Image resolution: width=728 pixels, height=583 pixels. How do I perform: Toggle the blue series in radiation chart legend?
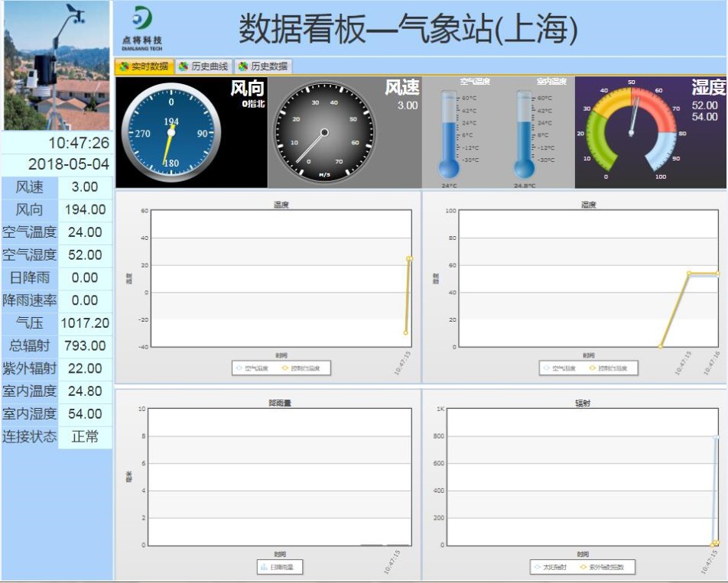coord(551,567)
